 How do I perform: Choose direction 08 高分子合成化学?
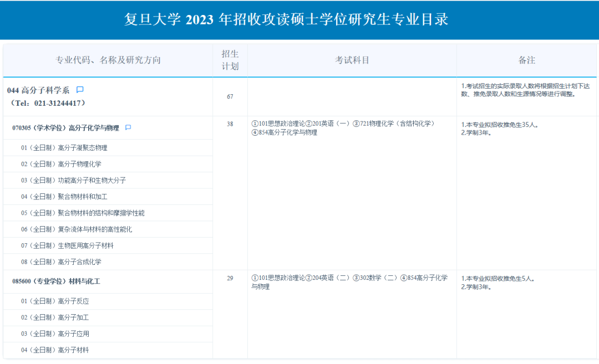(61, 262)
